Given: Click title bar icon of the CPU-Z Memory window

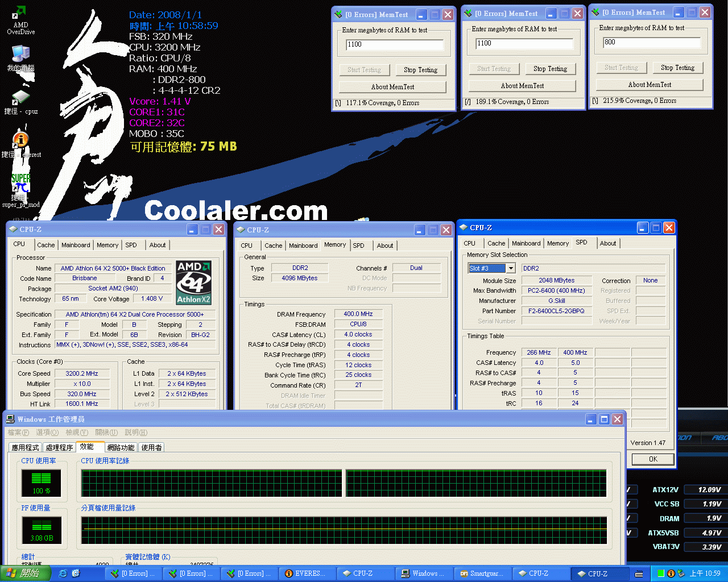Looking at the screenshot, I should click(x=240, y=230).
